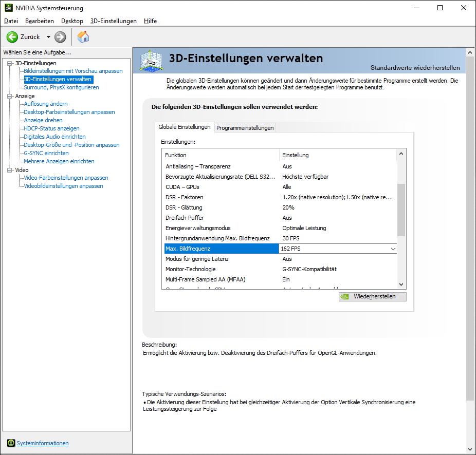Click the 3D-Einstellungen verwalten header icon
This screenshot has height=455, width=476.
[151, 61]
